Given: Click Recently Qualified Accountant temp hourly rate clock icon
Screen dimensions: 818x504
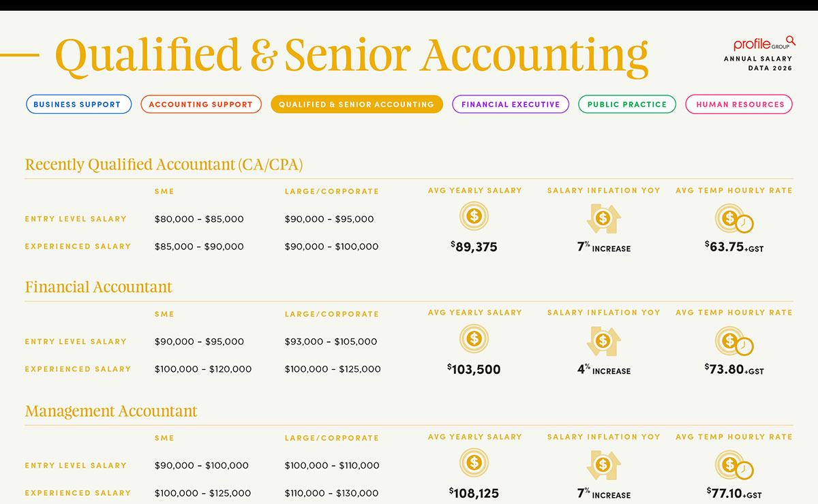Looking at the screenshot, I should tap(733, 219).
